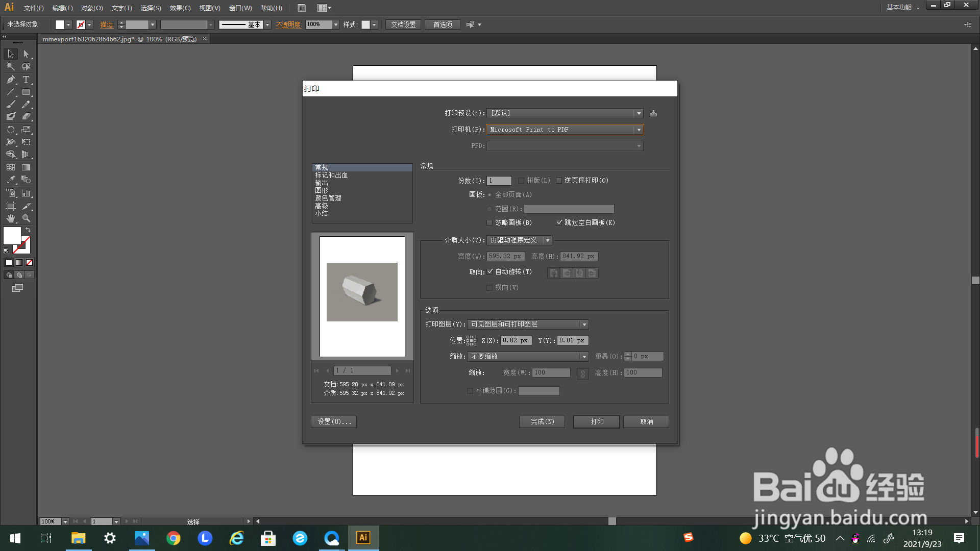Select the Magic Wand tool
This screenshot has height=551, width=980.
click(x=11, y=67)
